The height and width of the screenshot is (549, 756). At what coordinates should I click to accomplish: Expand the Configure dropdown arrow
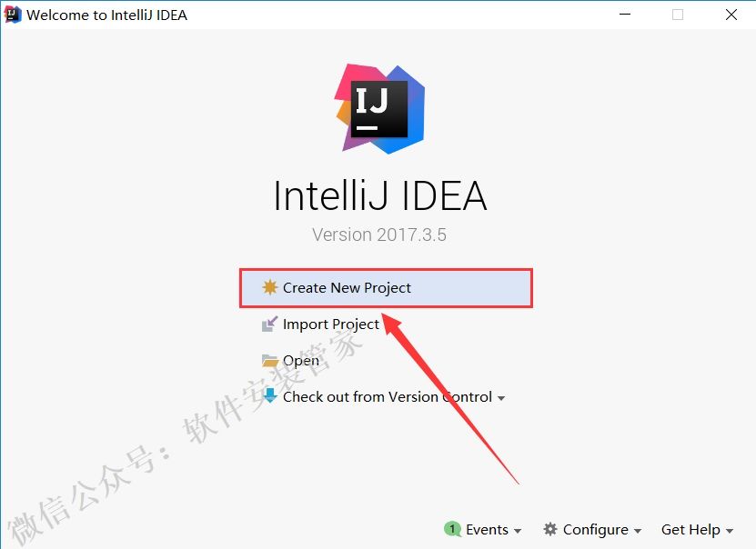coord(638,531)
